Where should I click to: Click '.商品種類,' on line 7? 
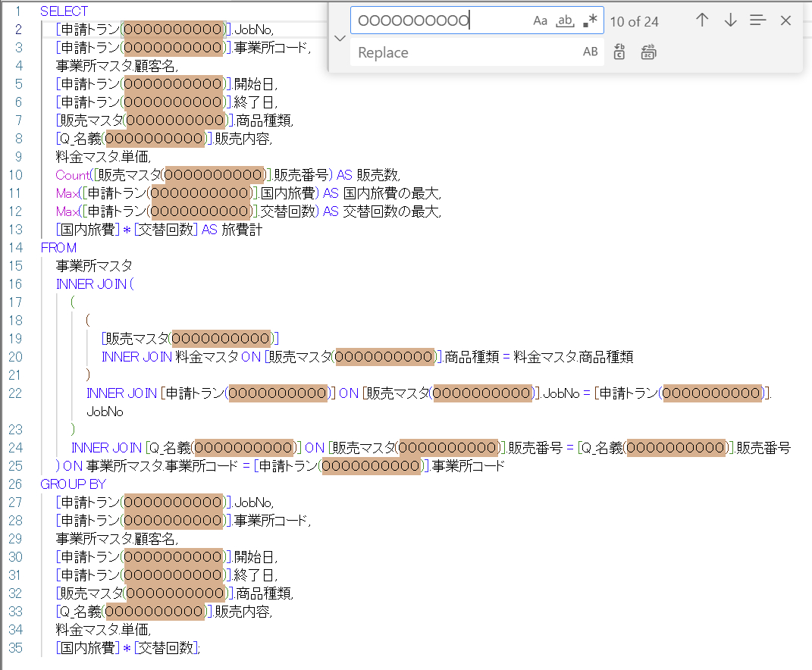(x=264, y=120)
